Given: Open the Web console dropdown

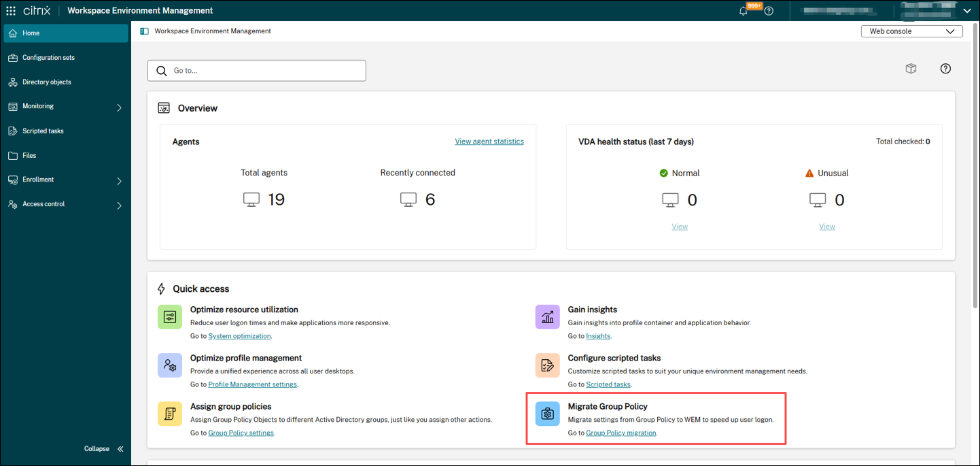Looking at the screenshot, I should pos(911,31).
